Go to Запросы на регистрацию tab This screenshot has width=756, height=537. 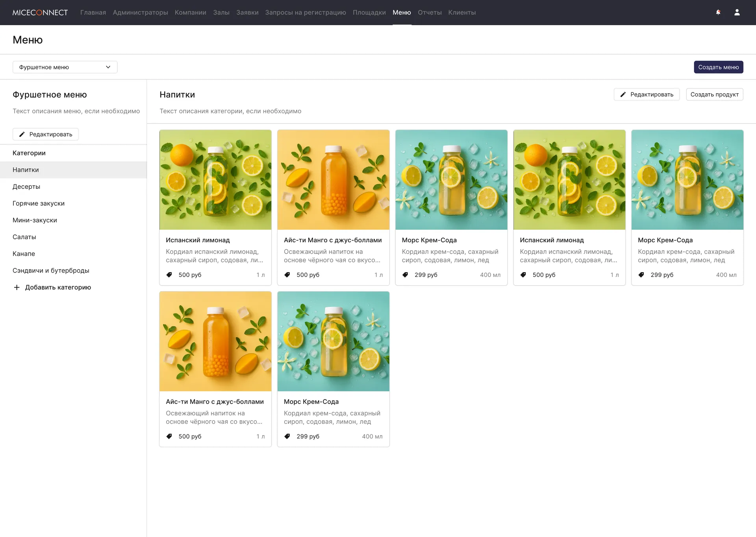point(306,13)
